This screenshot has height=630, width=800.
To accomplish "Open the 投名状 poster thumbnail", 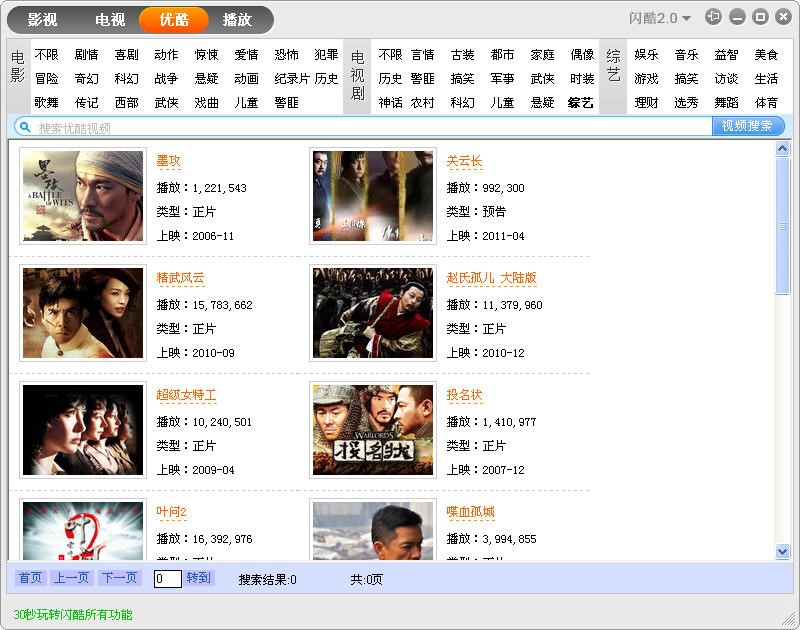I will coord(373,430).
